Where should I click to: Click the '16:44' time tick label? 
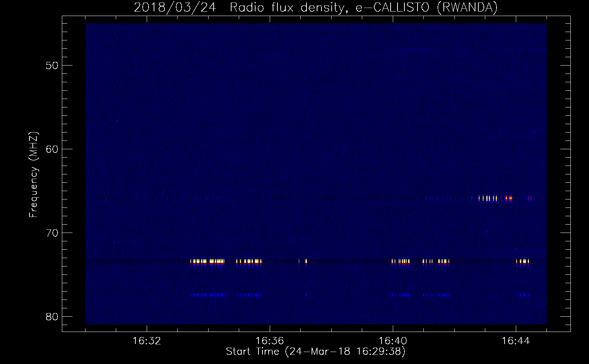(516, 341)
